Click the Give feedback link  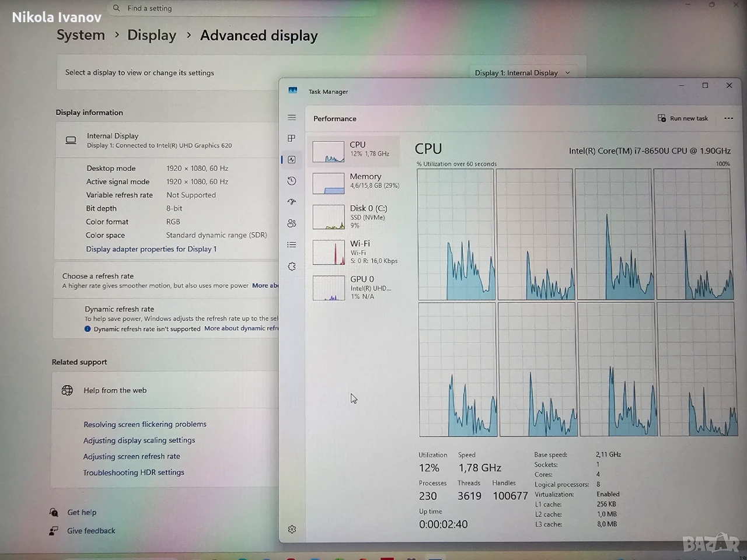(91, 531)
